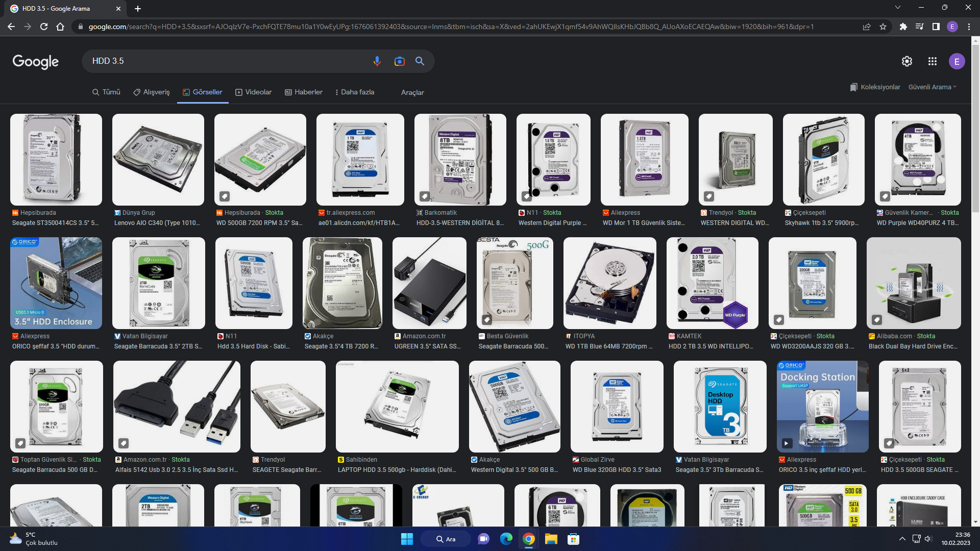The height and width of the screenshot is (551, 980).
Task: Open File Explorer from the taskbar
Action: pyautogui.click(x=551, y=539)
